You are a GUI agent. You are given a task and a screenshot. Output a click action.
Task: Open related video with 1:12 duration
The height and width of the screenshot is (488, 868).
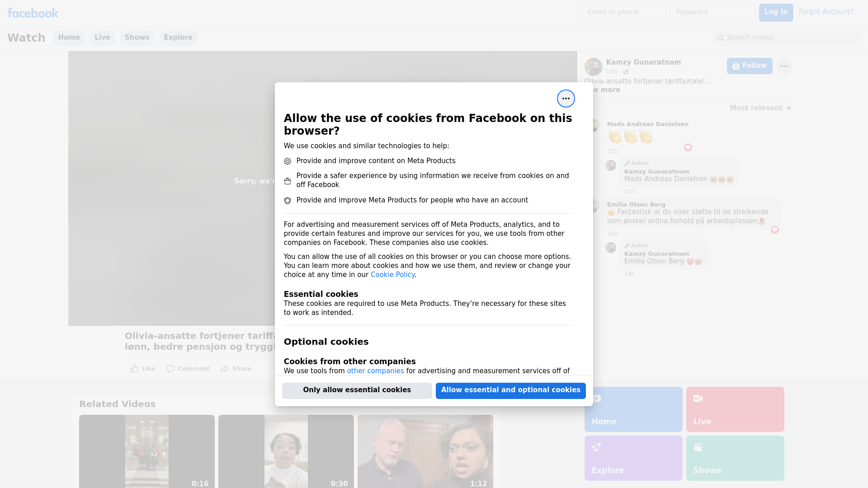tap(425, 451)
